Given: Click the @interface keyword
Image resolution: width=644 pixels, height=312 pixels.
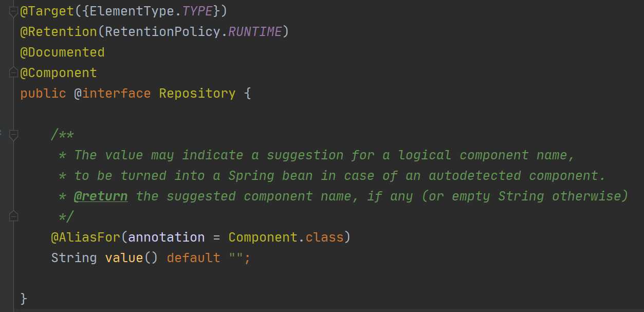Looking at the screenshot, I should click(x=113, y=94).
